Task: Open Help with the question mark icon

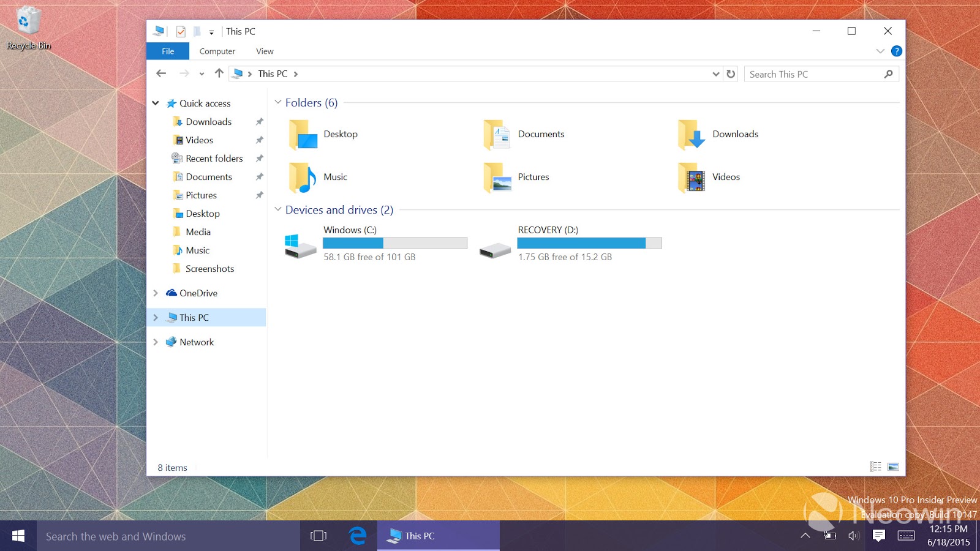Action: (897, 51)
